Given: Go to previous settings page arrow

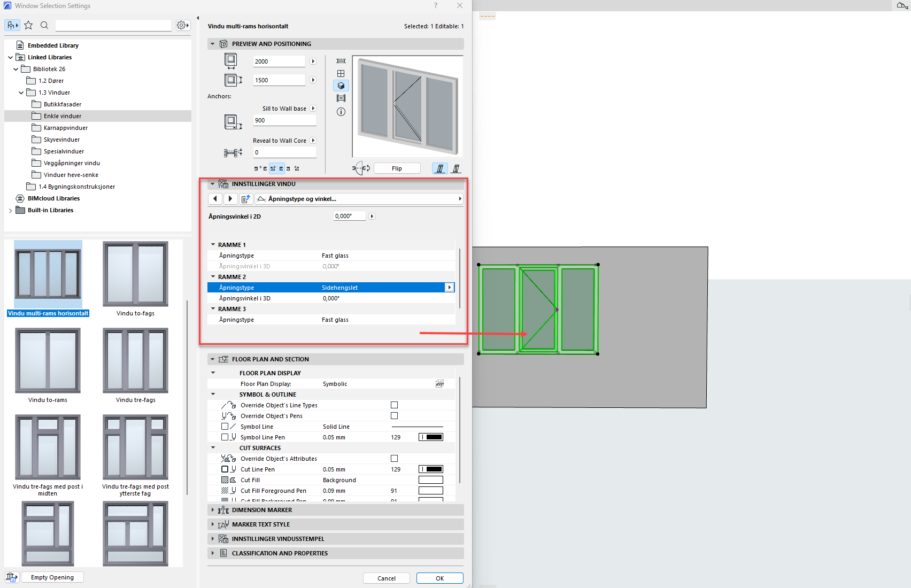Looking at the screenshot, I should coord(215,199).
